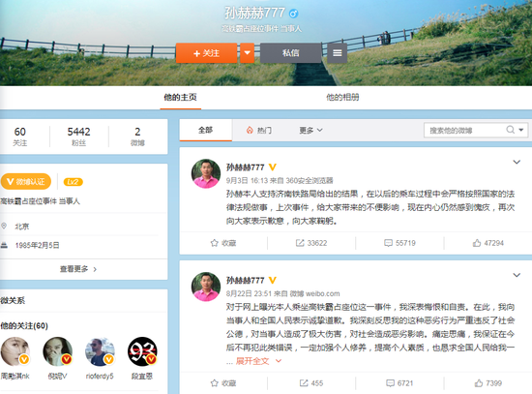Click the magnifier search icon

pos(511,130)
